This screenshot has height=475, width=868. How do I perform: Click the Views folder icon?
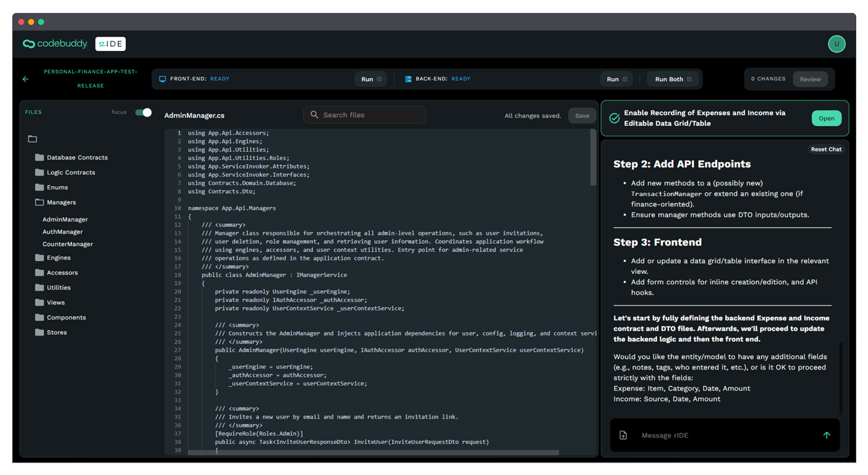point(40,302)
